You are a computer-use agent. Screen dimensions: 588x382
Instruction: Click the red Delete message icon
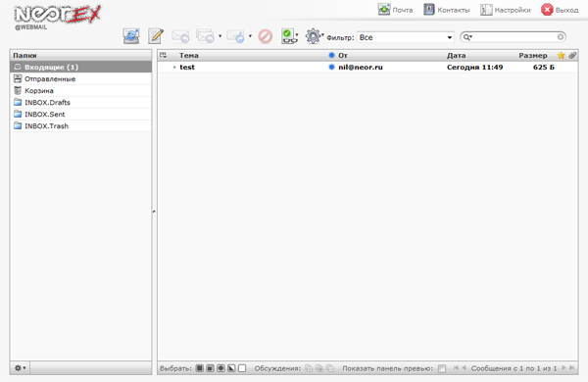tap(266, 36)
